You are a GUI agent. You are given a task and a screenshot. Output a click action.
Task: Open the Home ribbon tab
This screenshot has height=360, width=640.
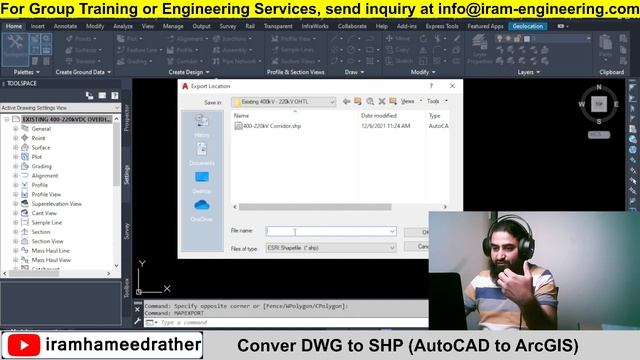coord(14,26)
